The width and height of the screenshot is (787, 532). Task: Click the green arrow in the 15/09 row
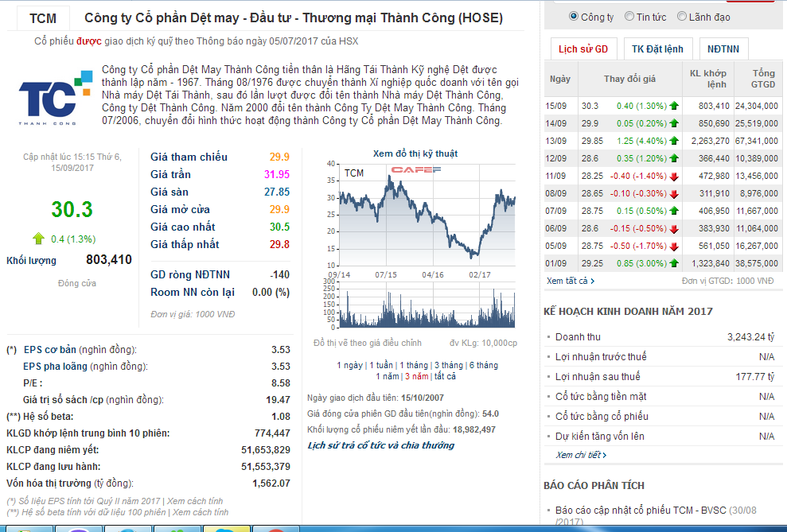coord(674,106)
